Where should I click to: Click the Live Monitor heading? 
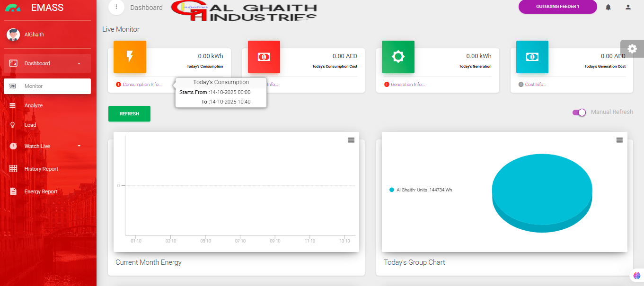tap(121, 29)
